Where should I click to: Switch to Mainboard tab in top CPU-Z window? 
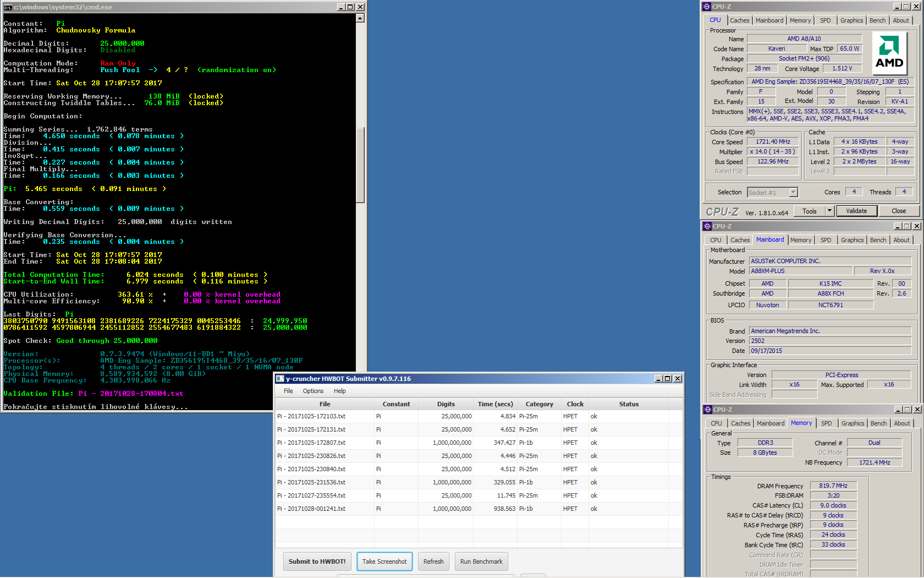(x=769, y=20)
